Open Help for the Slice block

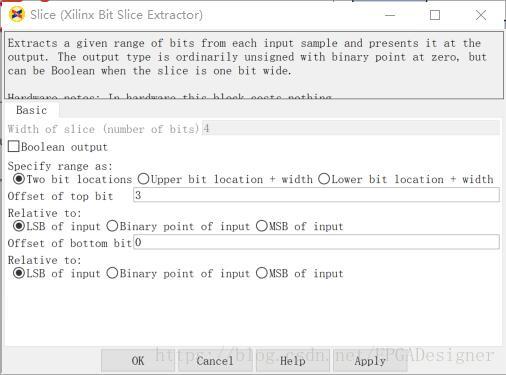click(x=293, y=361)
